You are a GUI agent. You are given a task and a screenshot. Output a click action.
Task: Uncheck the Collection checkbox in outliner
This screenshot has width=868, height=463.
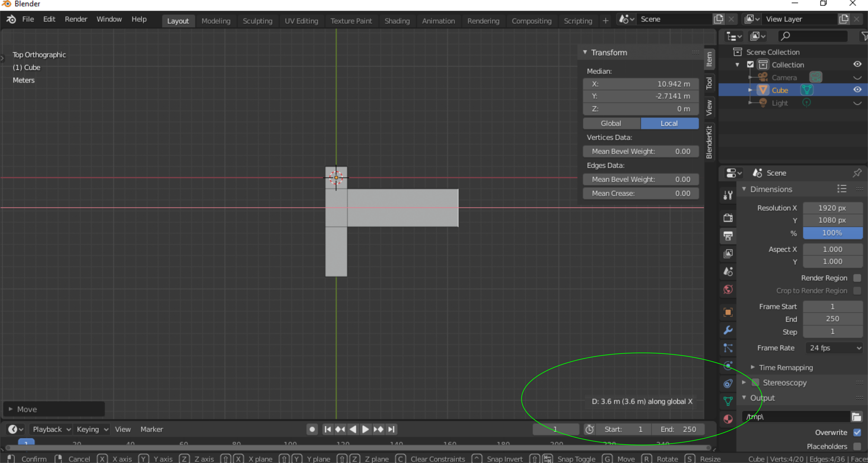click(750, 64)
